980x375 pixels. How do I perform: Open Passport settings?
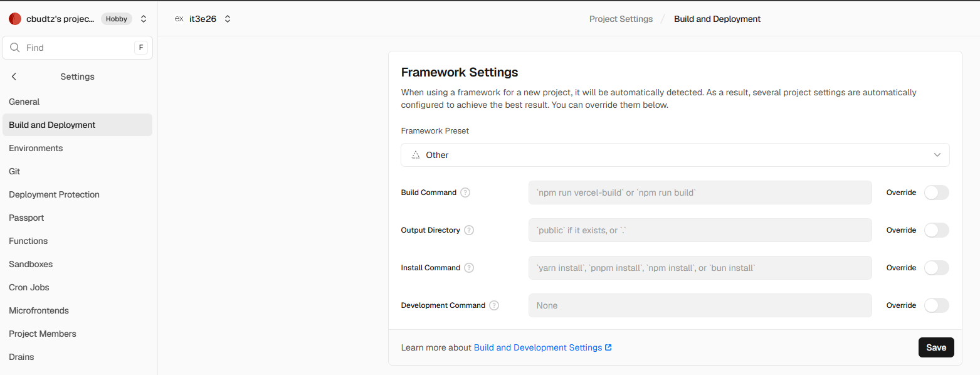78,218
